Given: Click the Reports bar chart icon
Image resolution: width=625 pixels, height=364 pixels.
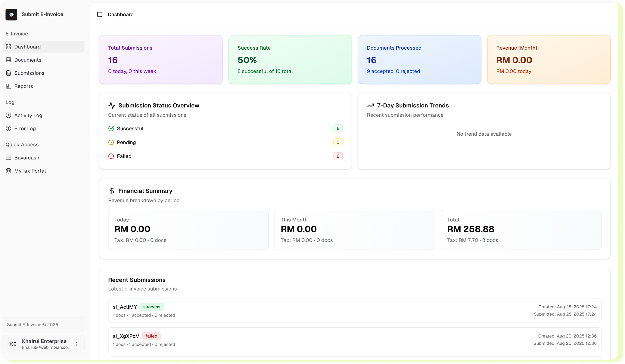Looking at the screenshot, I should [x=8, y=86].
